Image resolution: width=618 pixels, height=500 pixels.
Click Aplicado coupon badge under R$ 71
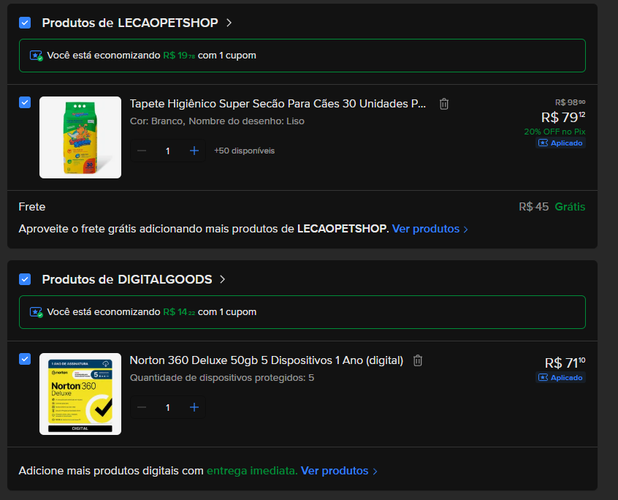tap(560, 377)
